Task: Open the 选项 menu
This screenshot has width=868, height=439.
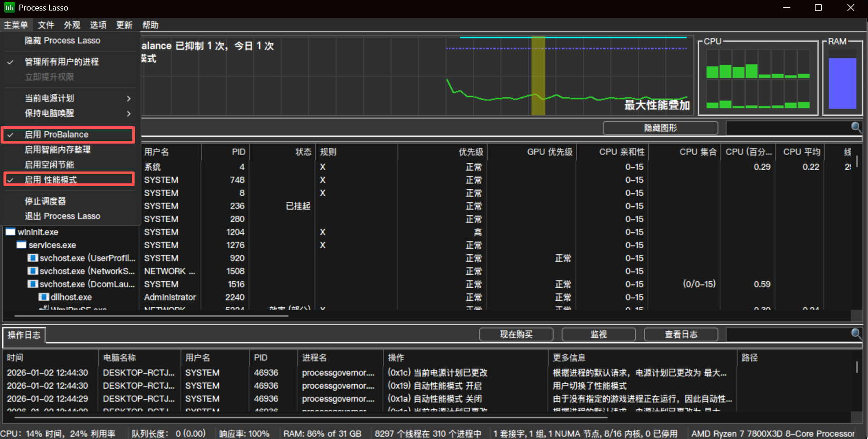Action: pos(98,25)
